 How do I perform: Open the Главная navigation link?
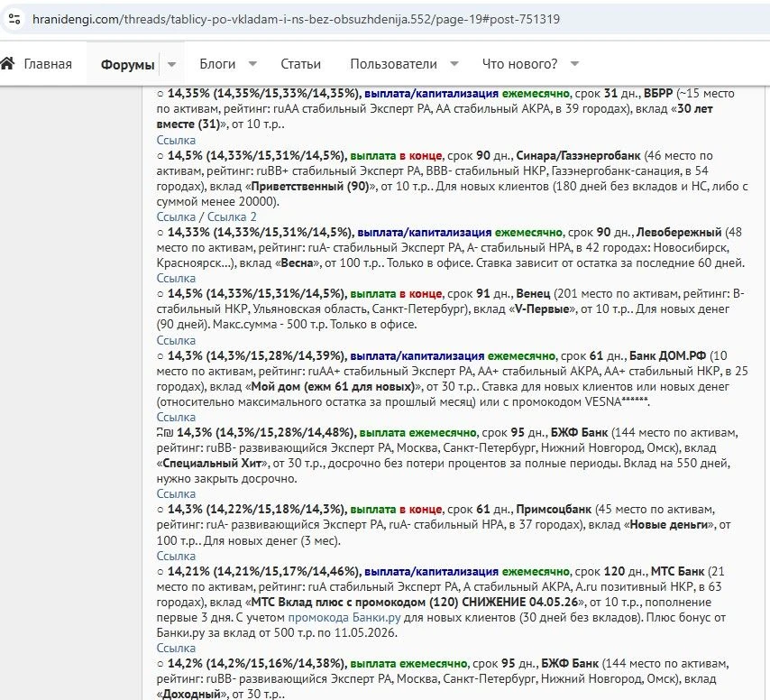[x=48, y=64]
